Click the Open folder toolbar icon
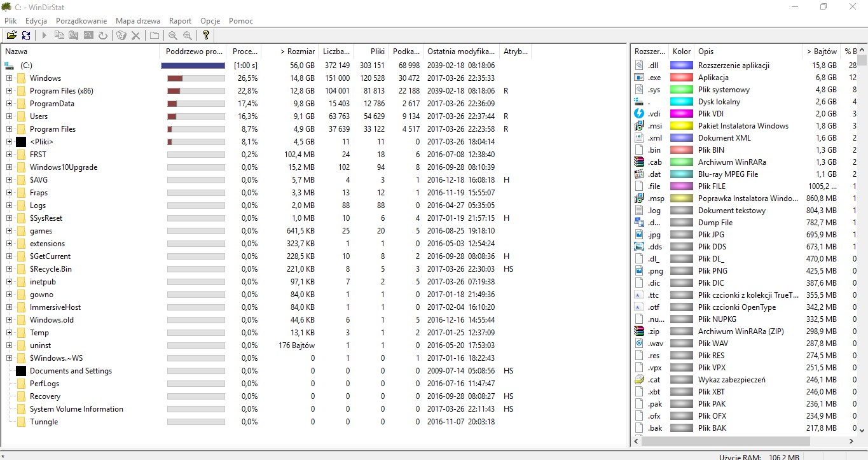 click(x=11, y=36)
